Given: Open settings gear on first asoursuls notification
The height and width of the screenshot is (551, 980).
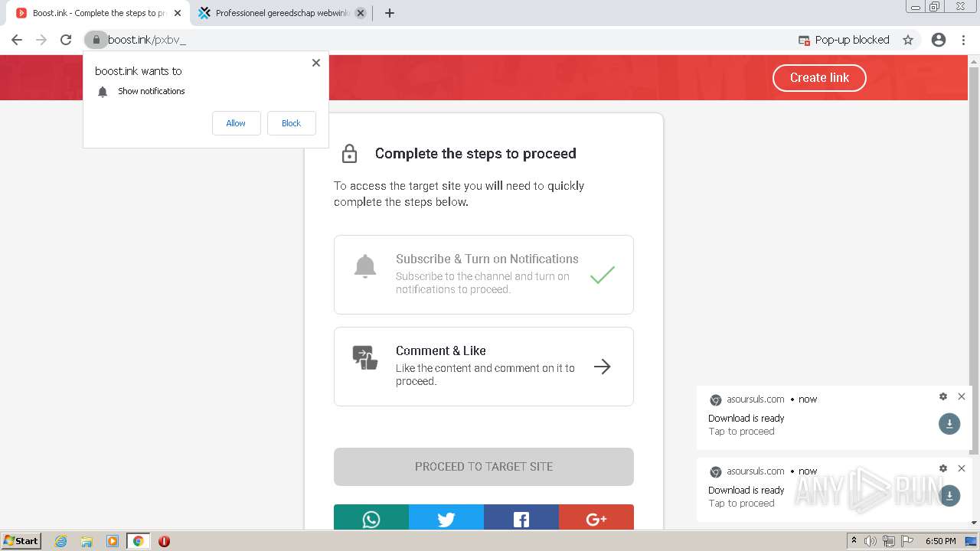Looking at the screenshot, I should pyautogui.click(x=943, y=396).
